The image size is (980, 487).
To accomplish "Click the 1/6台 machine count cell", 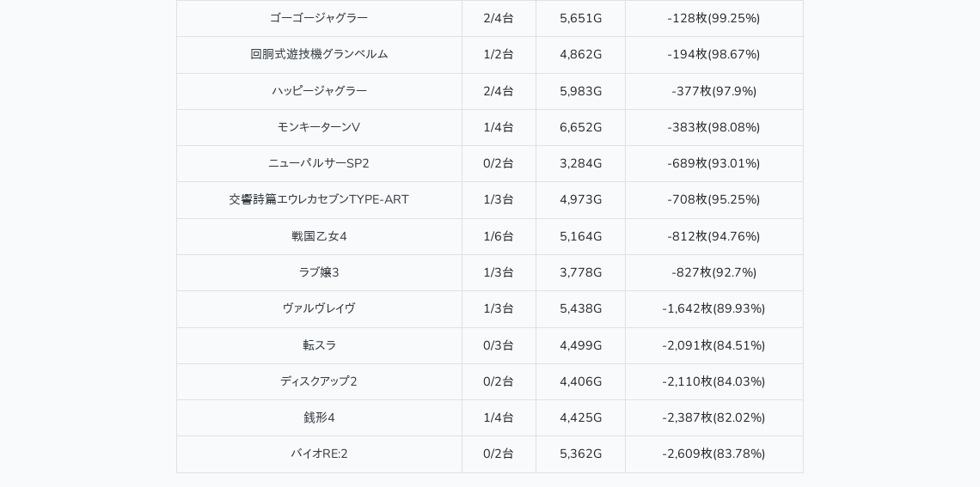I will pyautogui.click(x=499, y=236).
